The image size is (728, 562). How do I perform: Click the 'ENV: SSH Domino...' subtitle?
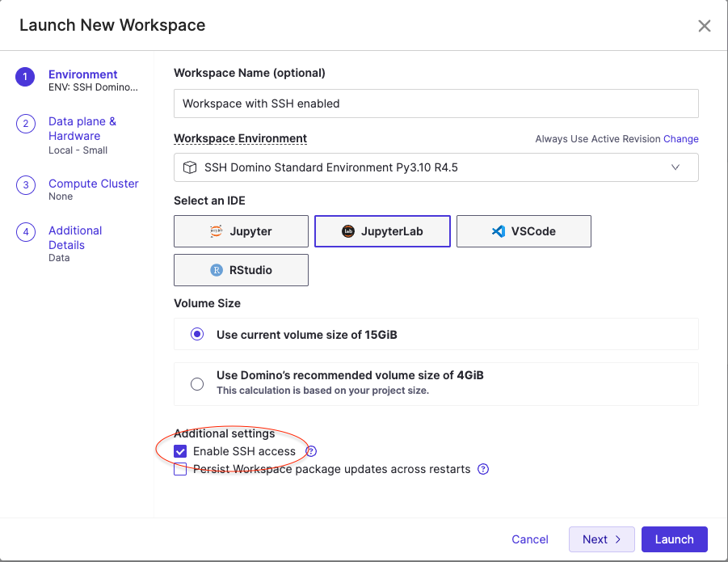[93, 87]
